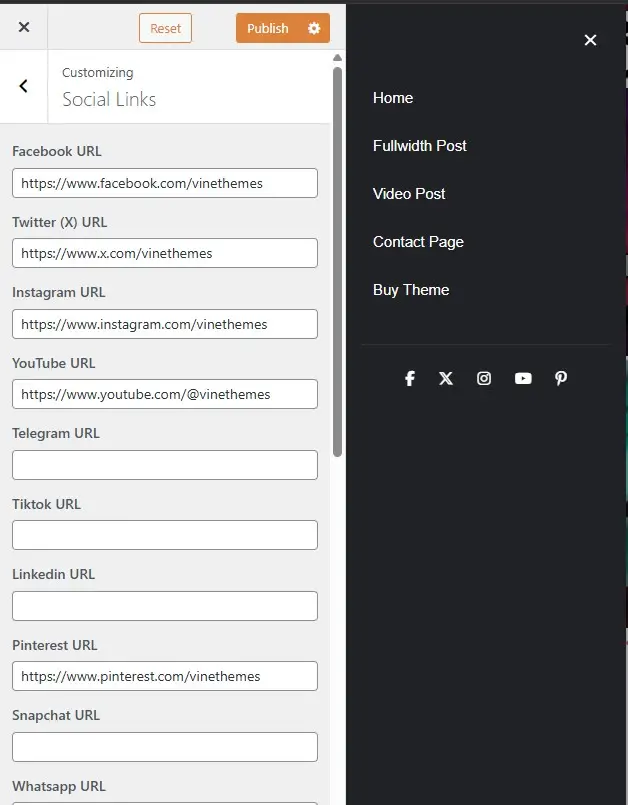Screen dimensions: 628x805
Task: Focus the Pinterest URL field
Action: click(x=165, y=676)
